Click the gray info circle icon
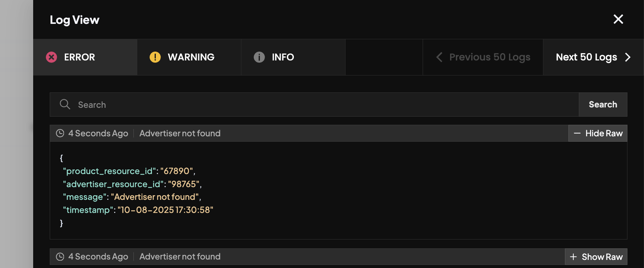The width and height of the screenshot is (644, 268). pyautogui.click(x=259, y=57)
